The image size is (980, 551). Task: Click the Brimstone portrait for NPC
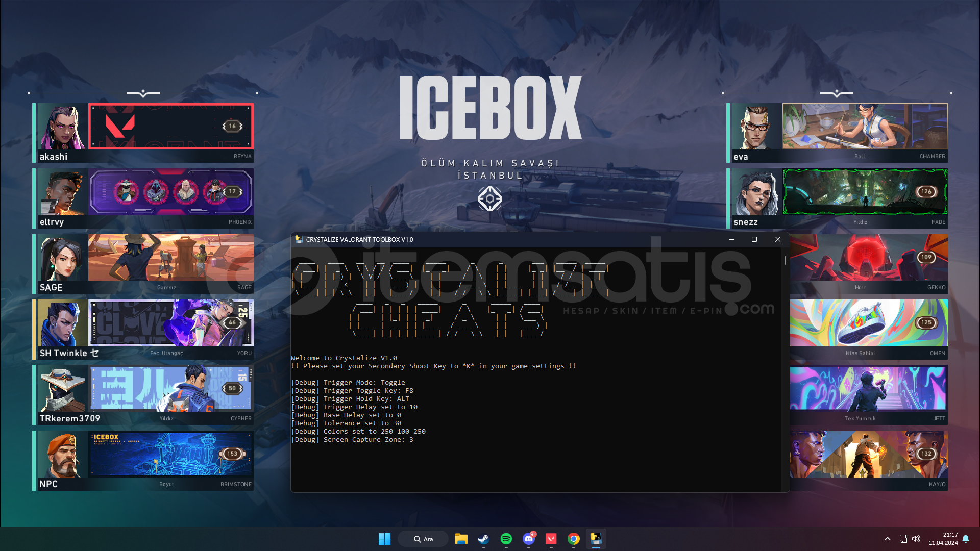(x=62, y=455)
